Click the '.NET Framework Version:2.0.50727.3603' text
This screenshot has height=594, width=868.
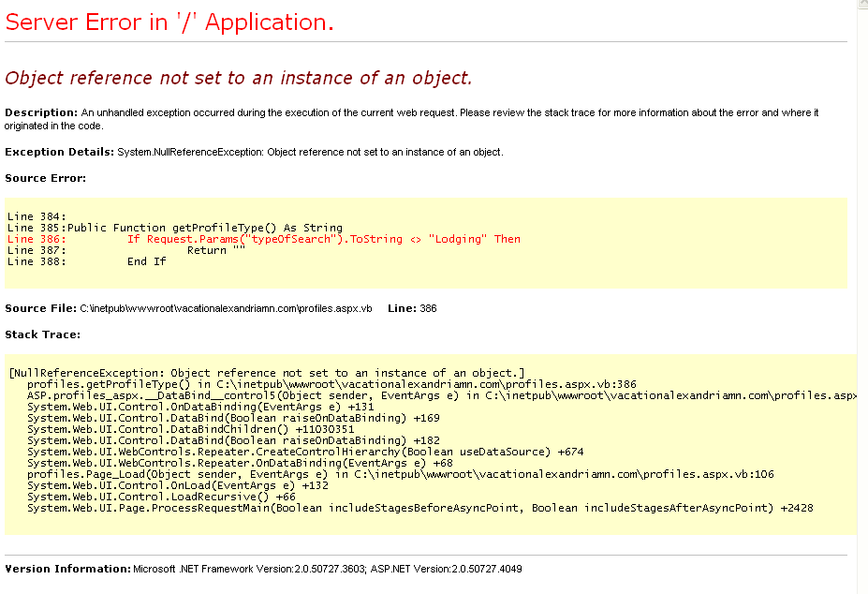click(x=249, y=569)
